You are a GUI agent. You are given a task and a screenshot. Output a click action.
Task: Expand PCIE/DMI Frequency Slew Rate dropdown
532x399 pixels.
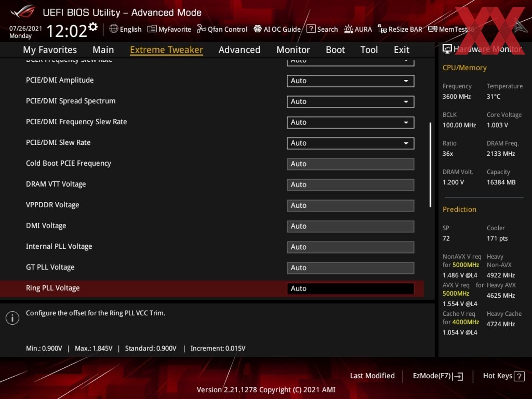pos(350,122)
